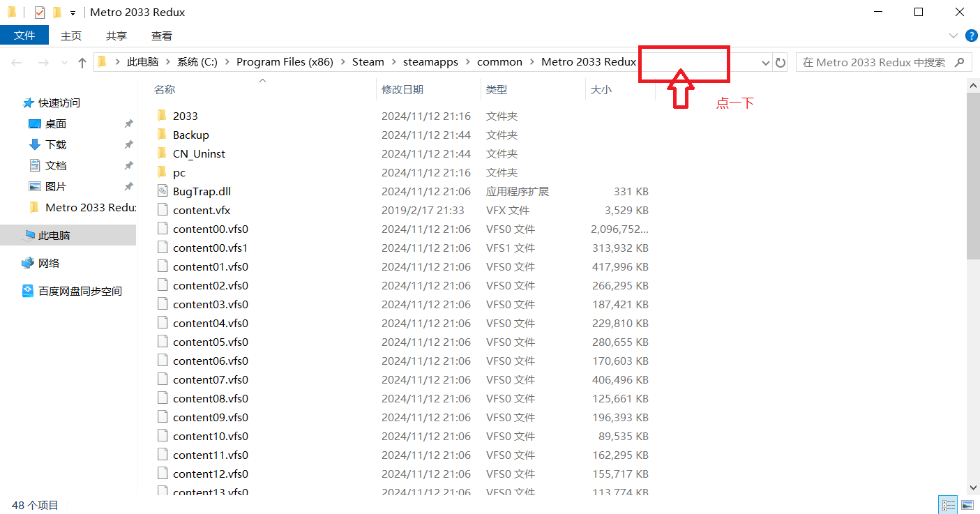Click the folder icon of 2033
This screenshot has height=514, width=980.
pyautogui.click(x=162, y=115)
